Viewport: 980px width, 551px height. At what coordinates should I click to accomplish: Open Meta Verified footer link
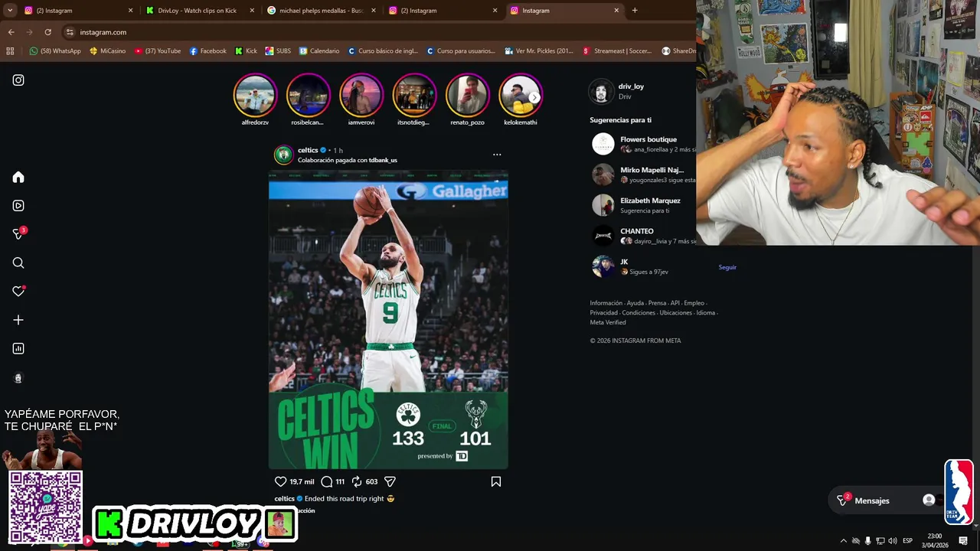point(608,322)
